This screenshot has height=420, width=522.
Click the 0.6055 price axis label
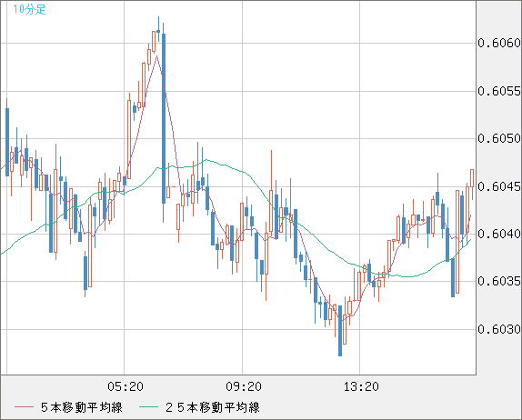[499, 91]
